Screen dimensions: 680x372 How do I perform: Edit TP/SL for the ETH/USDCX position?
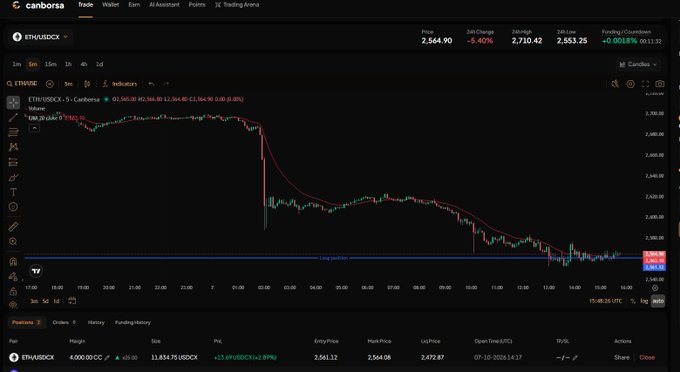pyautogui.click(x=575, y=358)
